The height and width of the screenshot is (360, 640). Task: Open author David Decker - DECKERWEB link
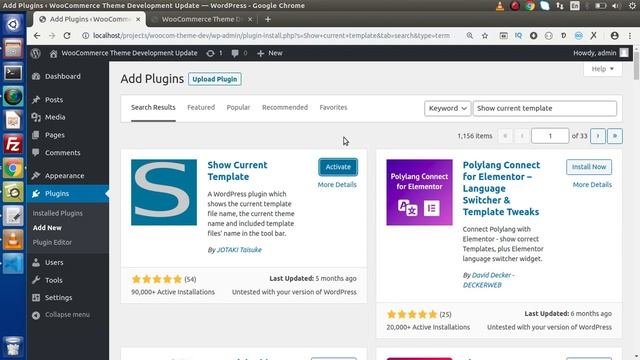point(489,280)
